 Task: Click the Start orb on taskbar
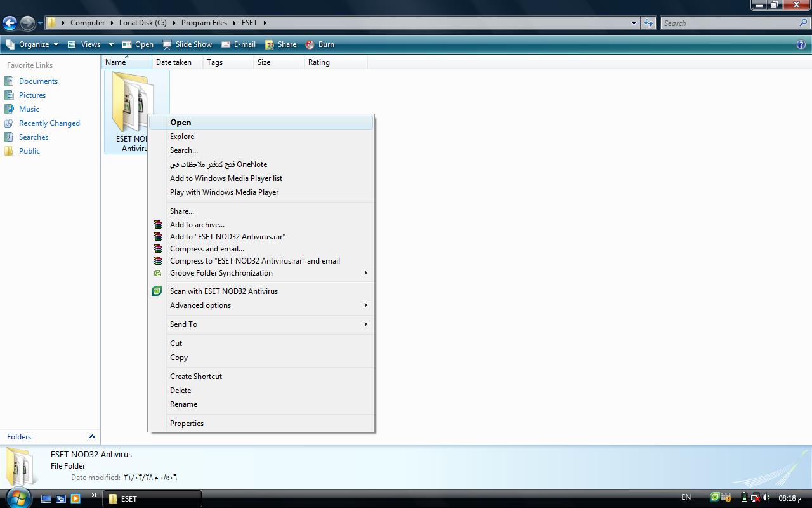pyautogui.click(x=18, y=498)
